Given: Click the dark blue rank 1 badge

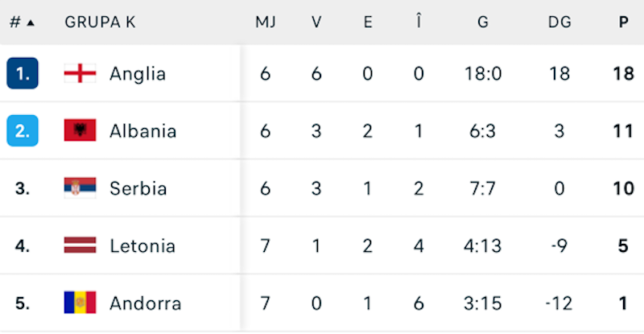Looking at the screenshot, I should (23, 73).
